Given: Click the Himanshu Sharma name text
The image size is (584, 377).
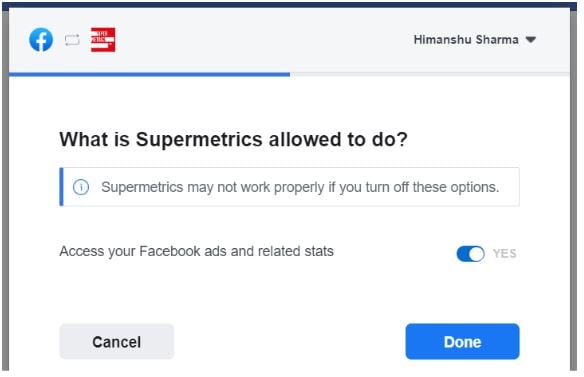Looking at the screenshot, I should (x=466, y=39).
